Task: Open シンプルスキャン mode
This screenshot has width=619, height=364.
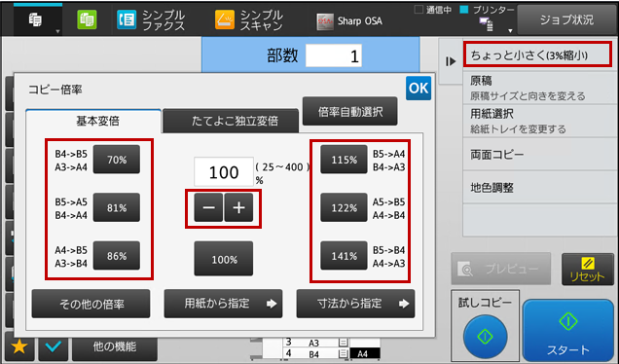Action: [x=249, y=20]
